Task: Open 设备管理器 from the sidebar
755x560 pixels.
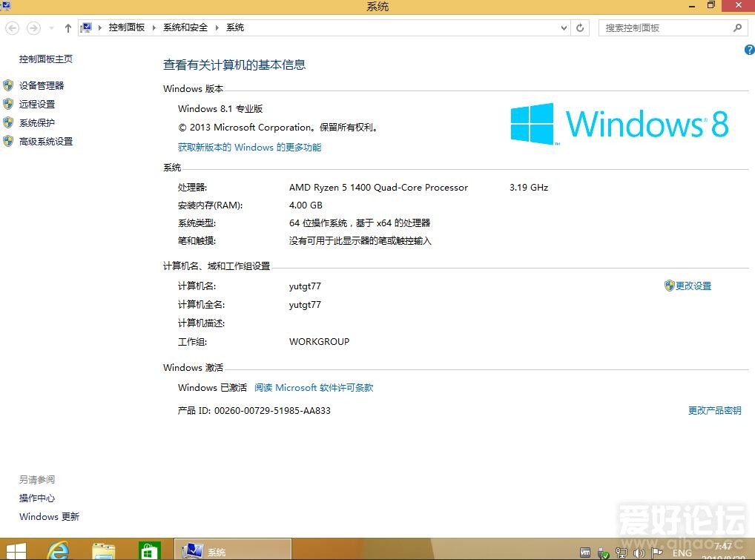Action: click(x=42, y=86)
